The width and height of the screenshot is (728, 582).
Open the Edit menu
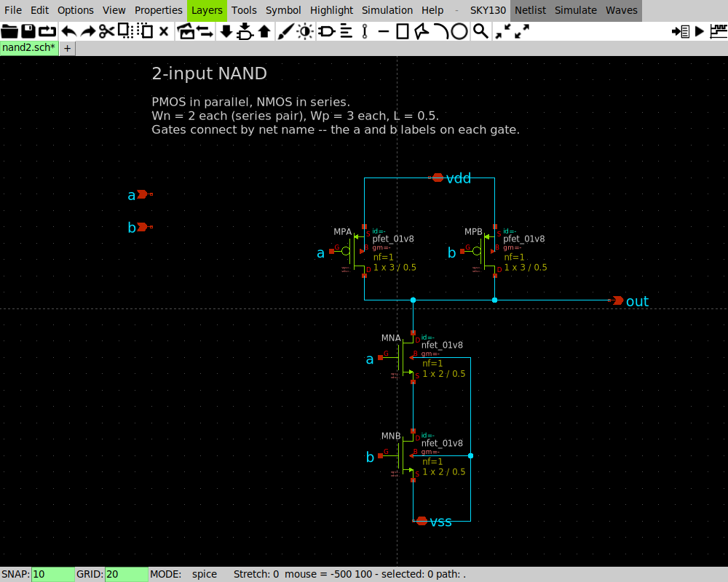[39, 10]
